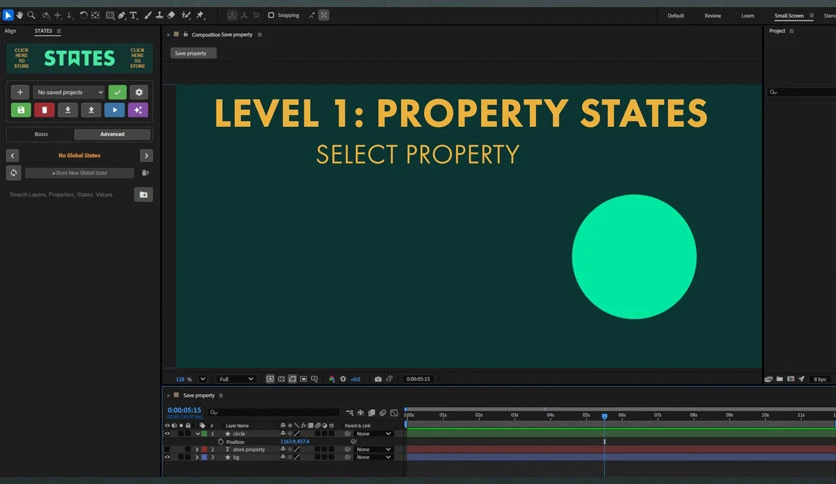Hide the circle layer with its eye toggle
The image size is (836, 484).
coord(167,434)
